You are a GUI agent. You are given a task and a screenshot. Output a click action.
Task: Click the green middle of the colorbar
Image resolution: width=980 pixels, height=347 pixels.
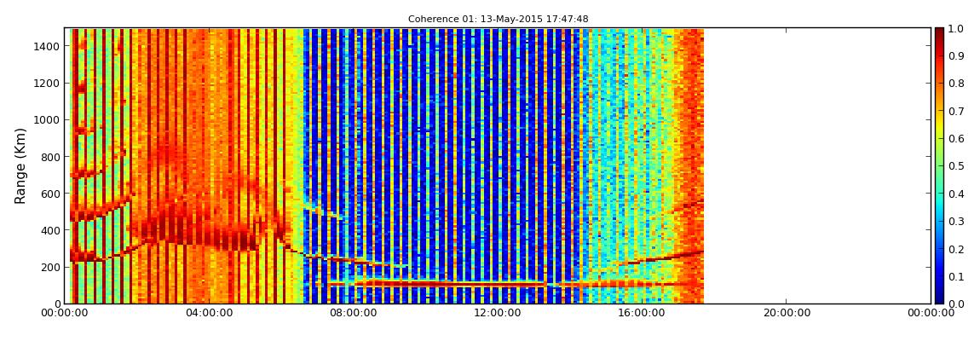point(939,165)
